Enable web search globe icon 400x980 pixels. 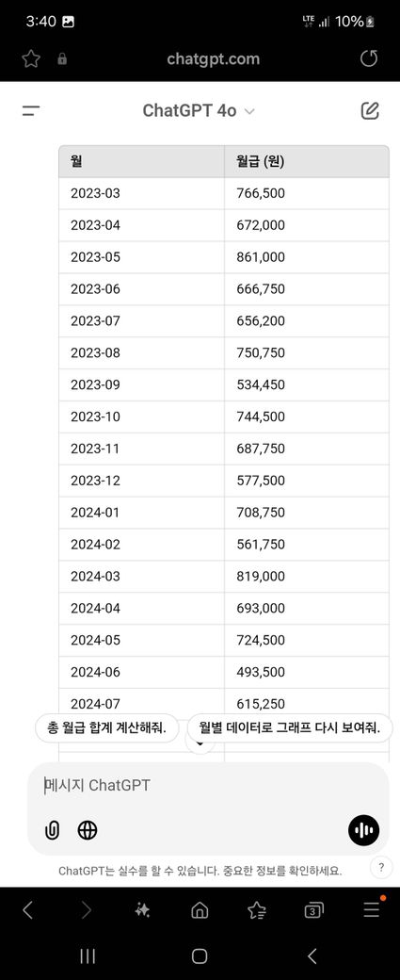pos(88,830)
